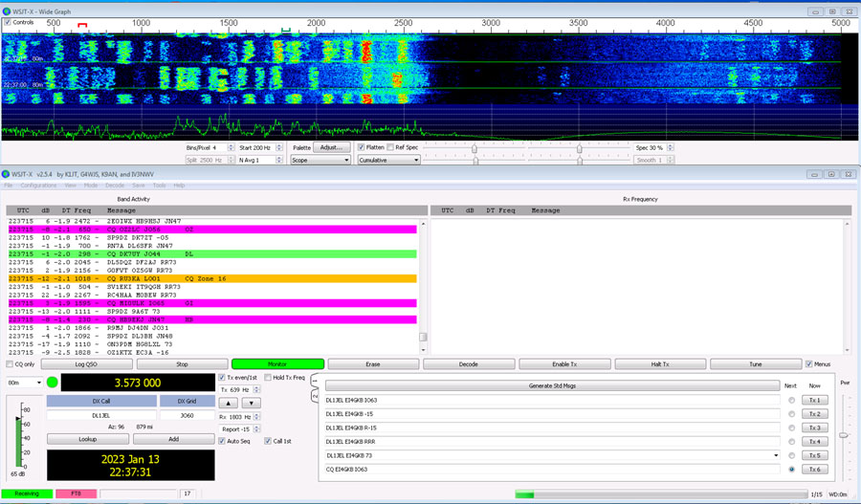Screen dimensions: 861x504
Task: Open the Help menu
Action: (x=179, y=186)
